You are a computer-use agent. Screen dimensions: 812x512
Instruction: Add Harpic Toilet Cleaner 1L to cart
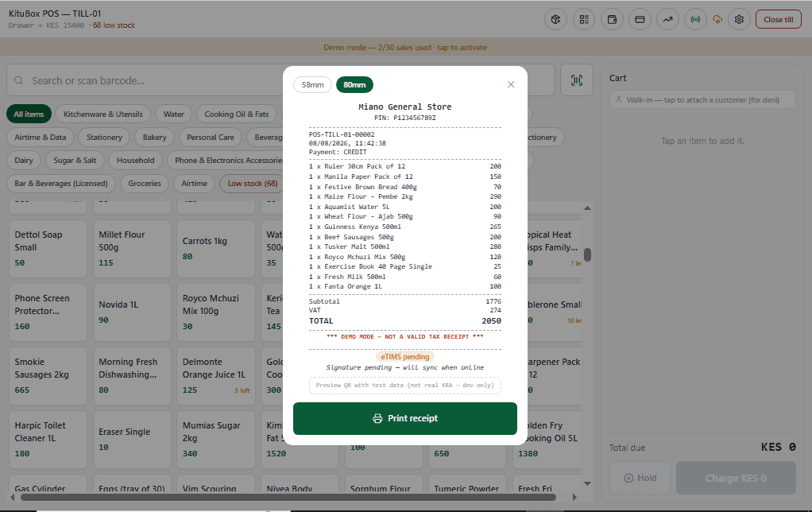48,440
